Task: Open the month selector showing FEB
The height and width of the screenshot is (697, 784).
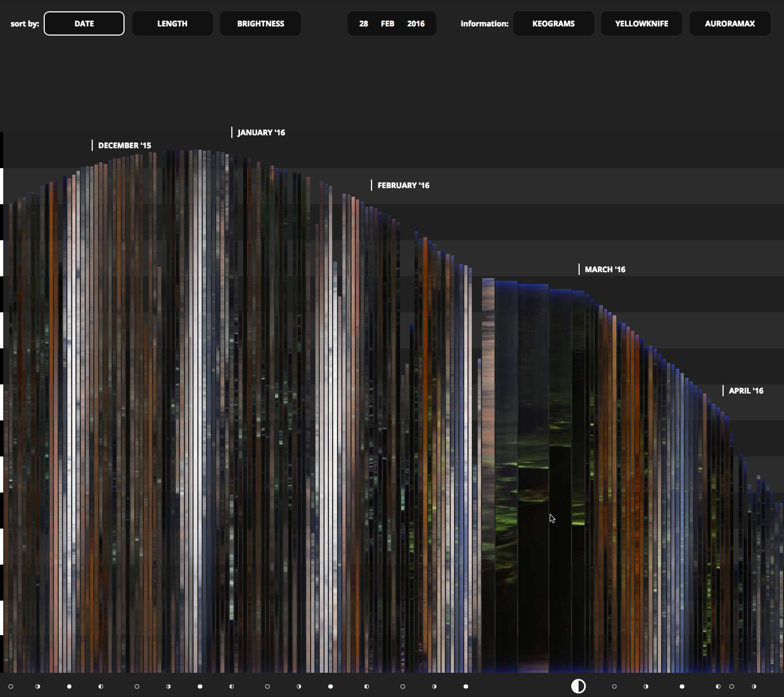Action: (x=387, y=24)
